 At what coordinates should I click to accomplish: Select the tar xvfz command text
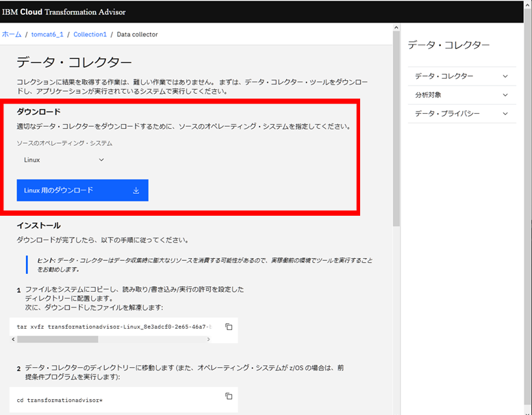[x=114, y=327]
